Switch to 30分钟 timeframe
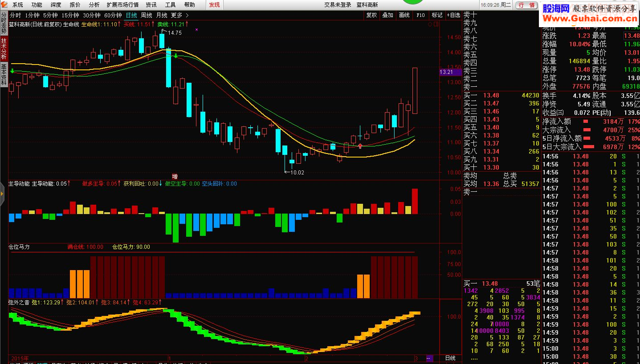 (x=91, y=15)
